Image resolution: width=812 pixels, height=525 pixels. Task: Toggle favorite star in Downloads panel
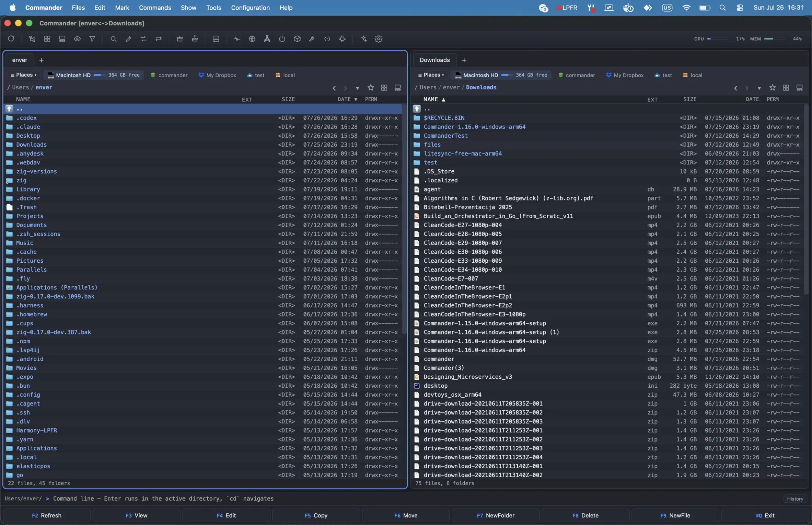click(x=773, y=88)
